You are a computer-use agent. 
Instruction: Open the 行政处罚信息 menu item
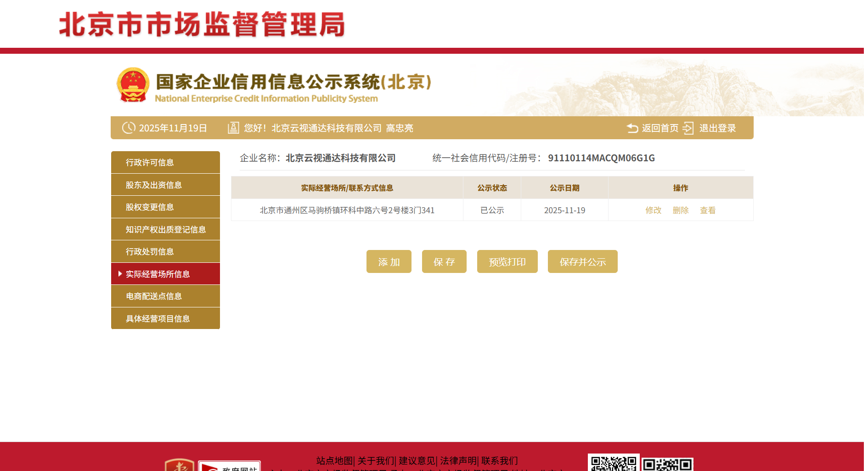165,252
